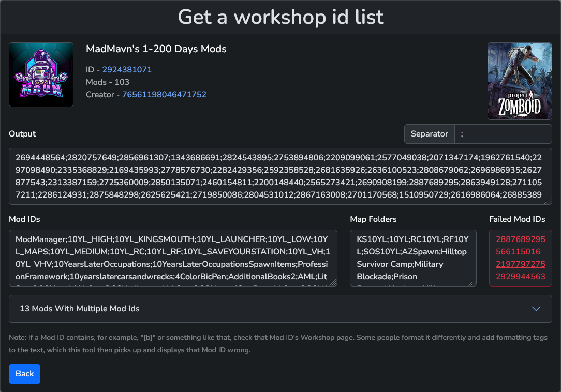Click inside the Map Folders textarea
Viewport: 561px width, 392px height.
click(x=412, y=258)
